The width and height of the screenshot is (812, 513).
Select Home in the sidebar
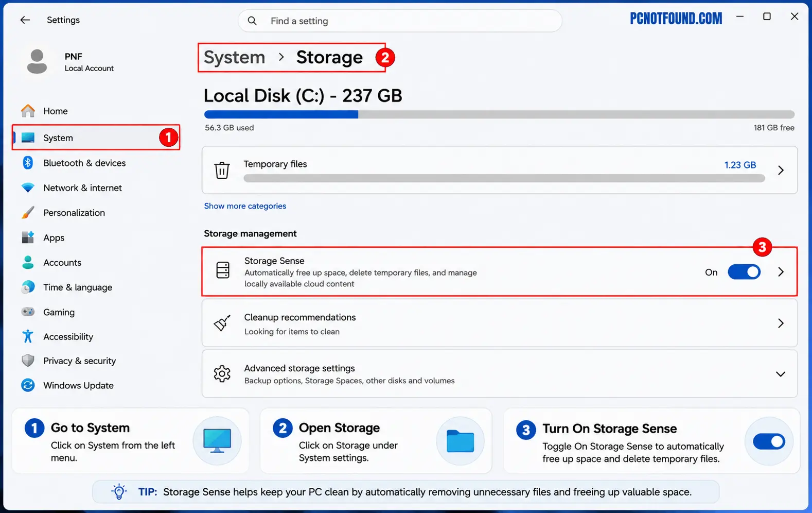coord(96,111)
